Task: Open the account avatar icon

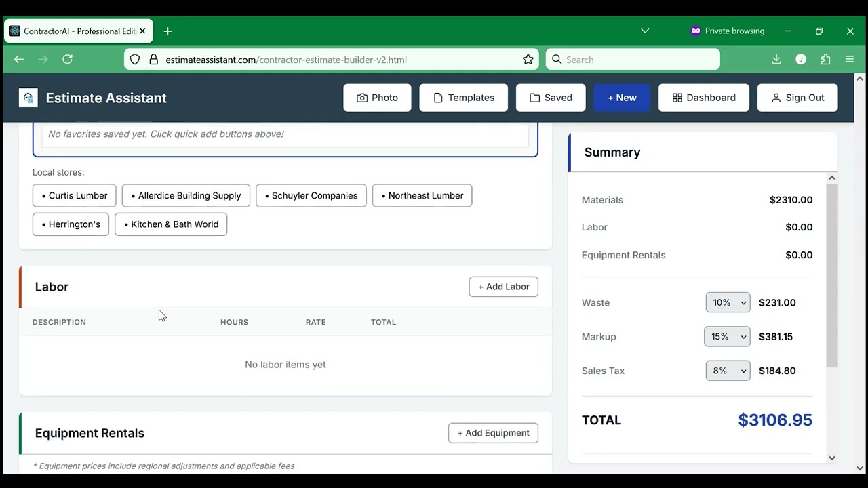Action: pos(801,60)
